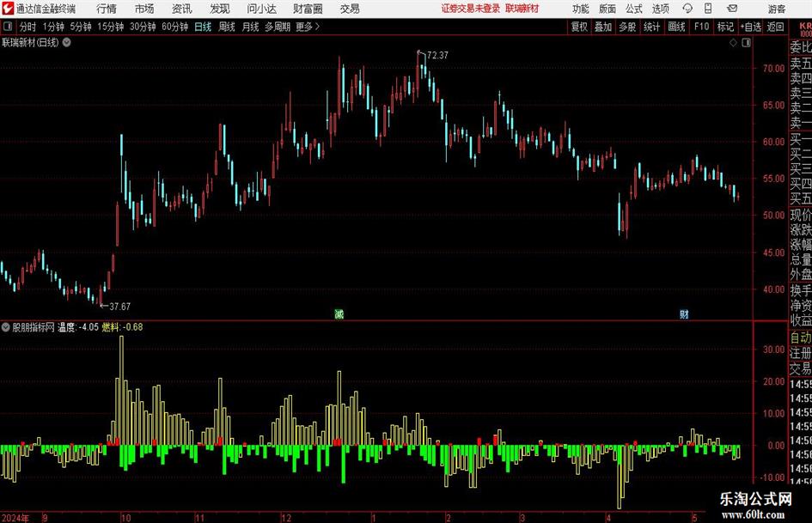Screen dimensions: 812x523
Task: Click the 游客 user label
Action: point(777,9)
